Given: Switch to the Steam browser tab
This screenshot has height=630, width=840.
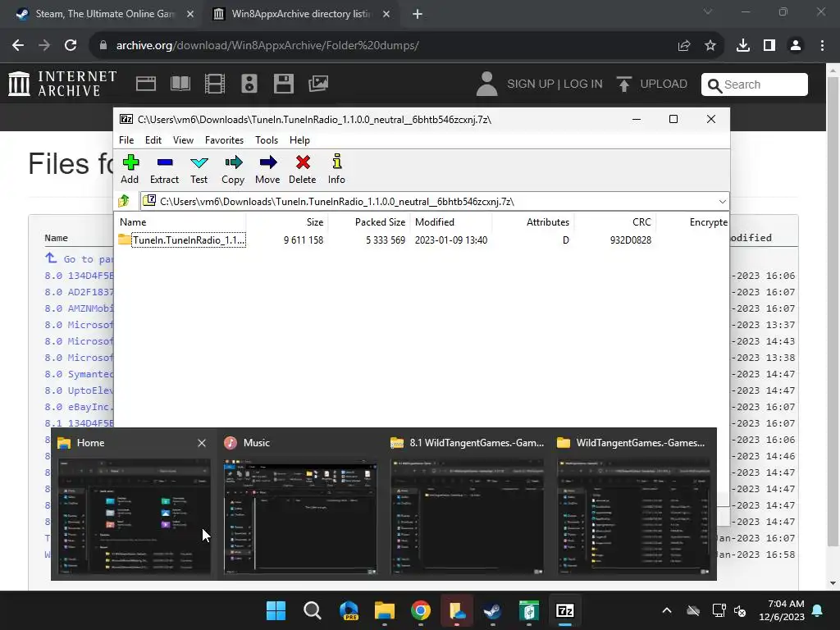Looking at the screenshot, I should [104, 14].
